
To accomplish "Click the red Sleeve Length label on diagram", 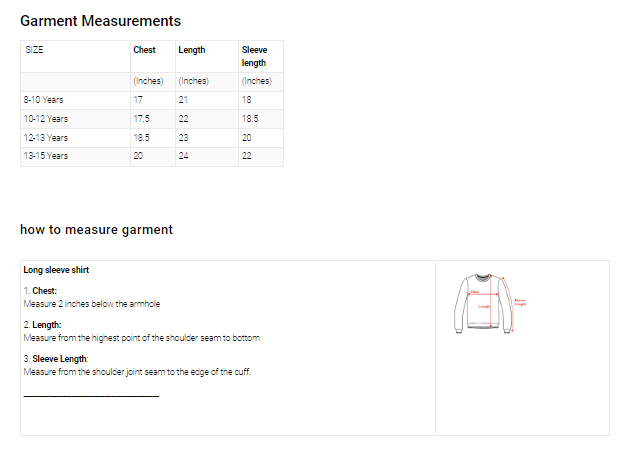I will (x=519, y=302).
